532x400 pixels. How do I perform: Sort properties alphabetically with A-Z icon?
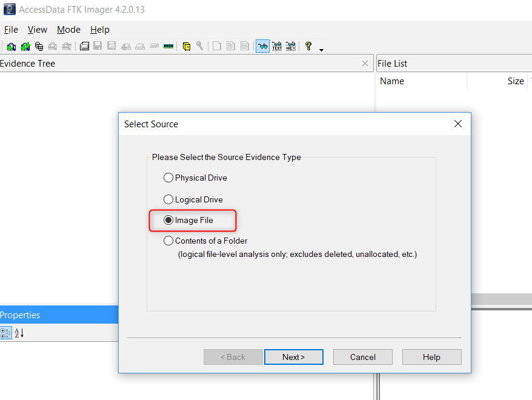tap(19, 333)
